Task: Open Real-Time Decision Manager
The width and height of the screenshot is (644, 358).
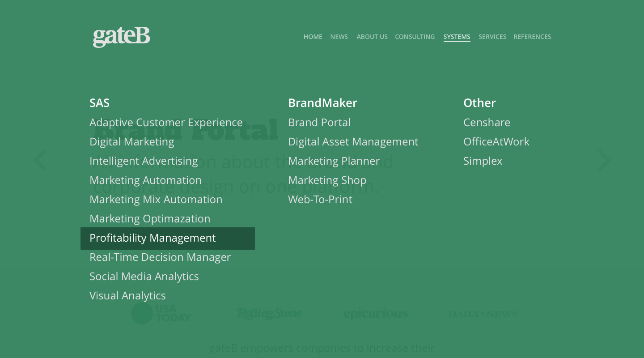Action: 160,257
